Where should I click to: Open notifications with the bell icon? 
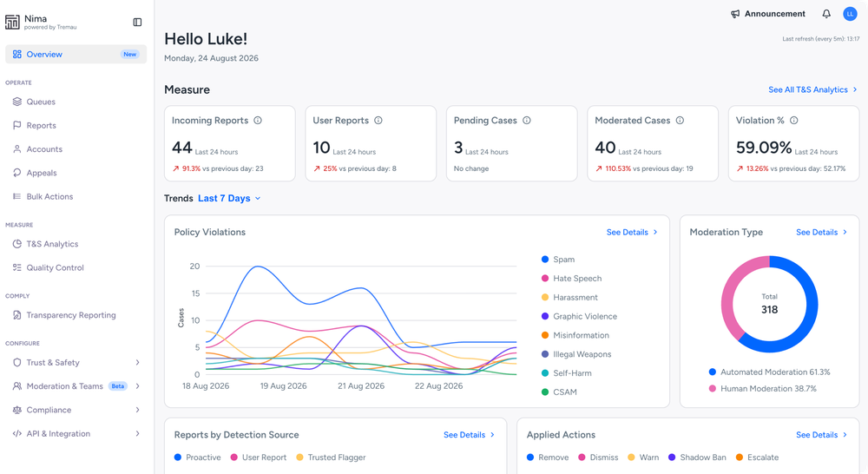pos(826,14)
